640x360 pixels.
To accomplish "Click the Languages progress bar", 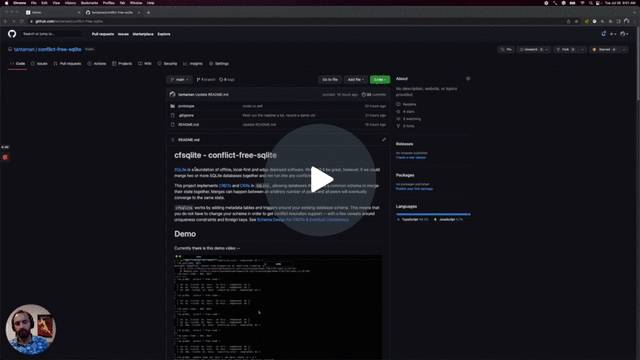I will pos(433,214).
